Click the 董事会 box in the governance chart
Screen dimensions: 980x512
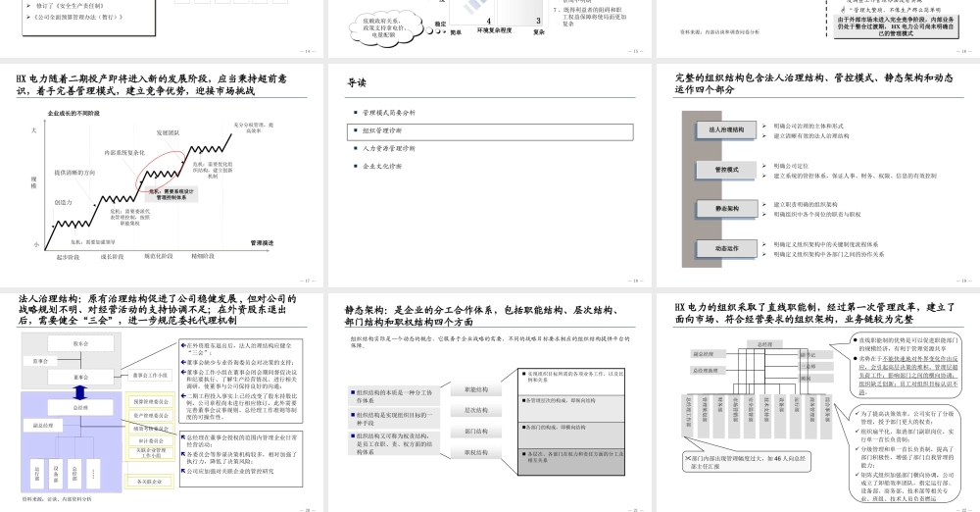pyautogui.click(x=80, y=378)
